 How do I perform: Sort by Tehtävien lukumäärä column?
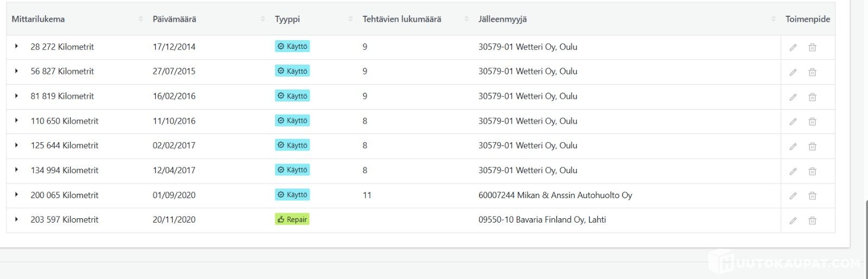pos(401,19)
